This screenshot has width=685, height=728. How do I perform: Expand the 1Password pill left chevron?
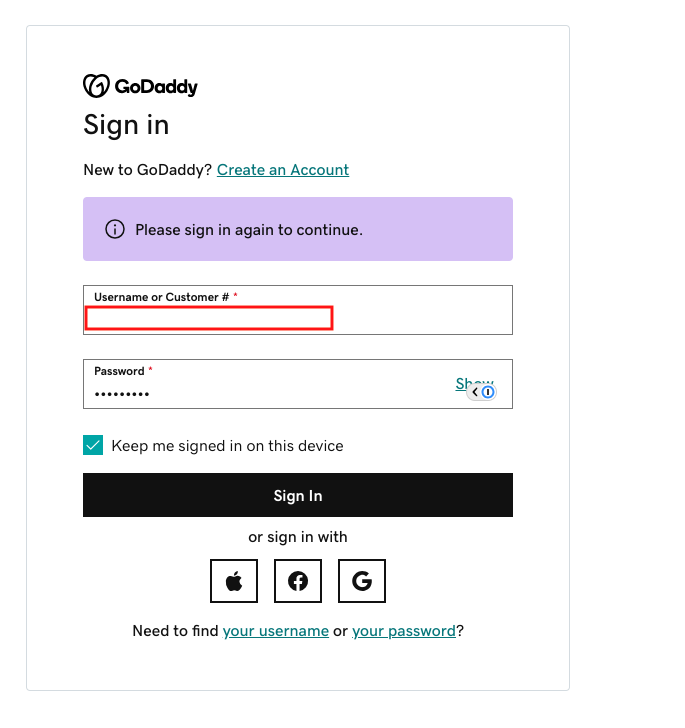(x=475, y=392)
